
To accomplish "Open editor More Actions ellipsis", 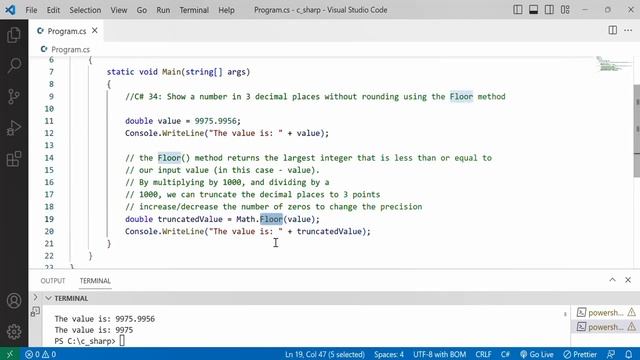I will point(628,30).
